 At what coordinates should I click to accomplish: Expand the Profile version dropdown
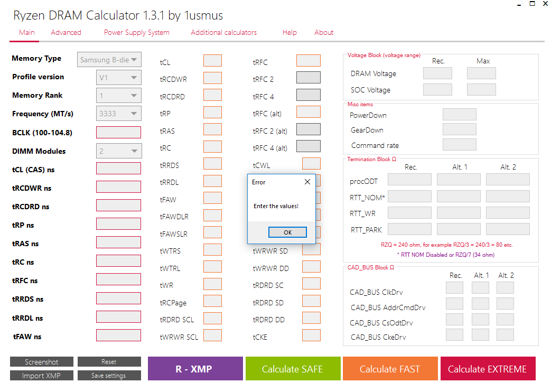click(119, 78)
